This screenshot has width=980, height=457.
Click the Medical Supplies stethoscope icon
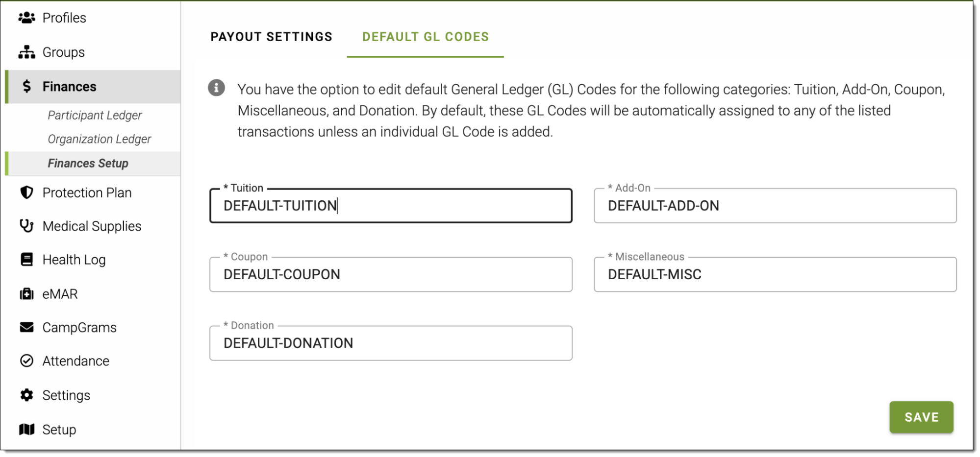pyautogui.click(x=26, y=226)
